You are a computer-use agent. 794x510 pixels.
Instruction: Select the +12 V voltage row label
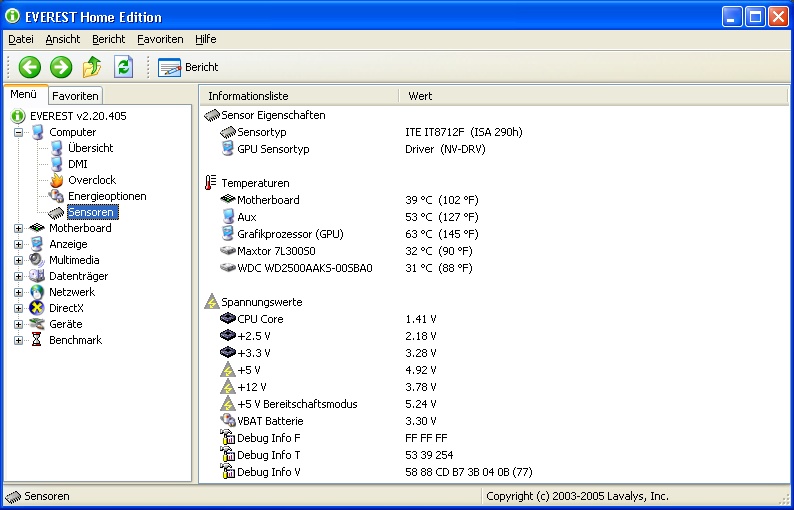tap(252, 387)
